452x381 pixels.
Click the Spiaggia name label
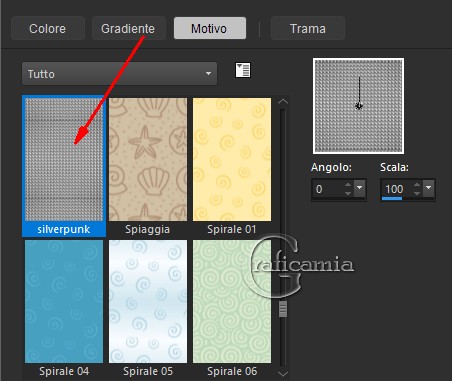148,229
